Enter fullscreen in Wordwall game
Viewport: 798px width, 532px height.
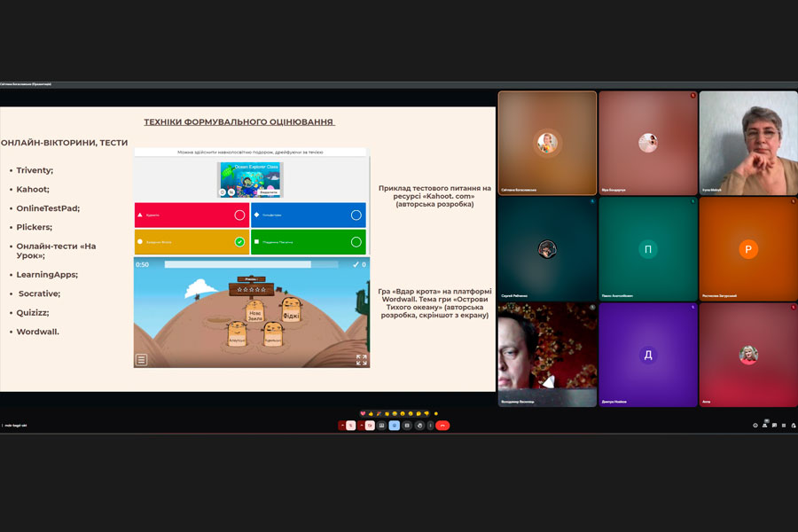361,360
